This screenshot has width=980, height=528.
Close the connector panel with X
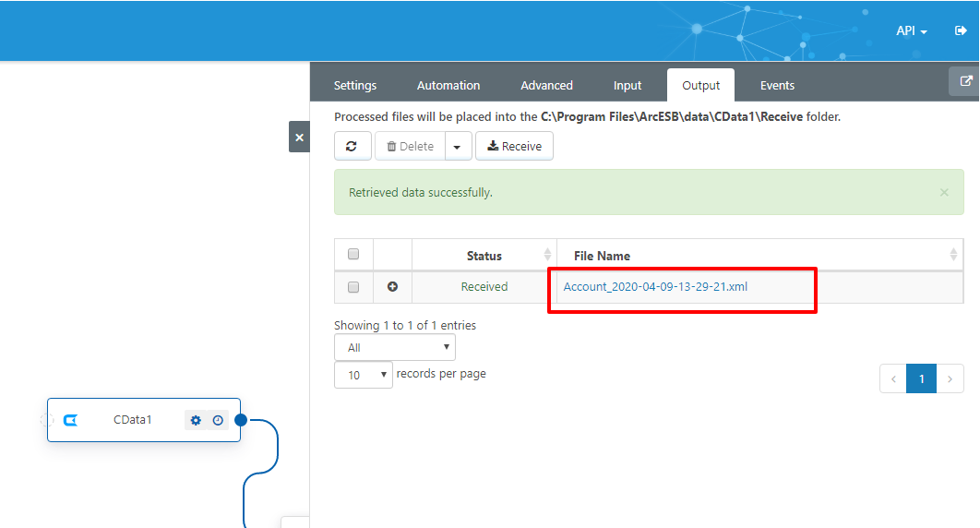tap(299, 137)
